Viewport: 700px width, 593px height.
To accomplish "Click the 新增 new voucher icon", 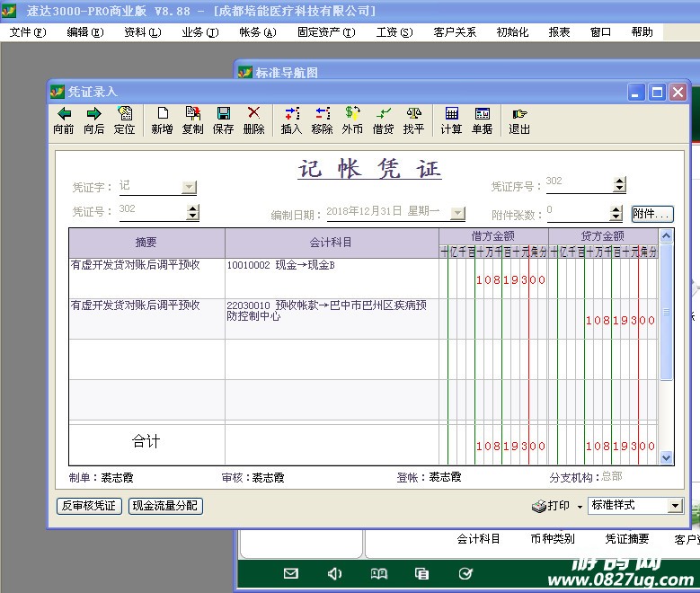I will tap(162, 114).
